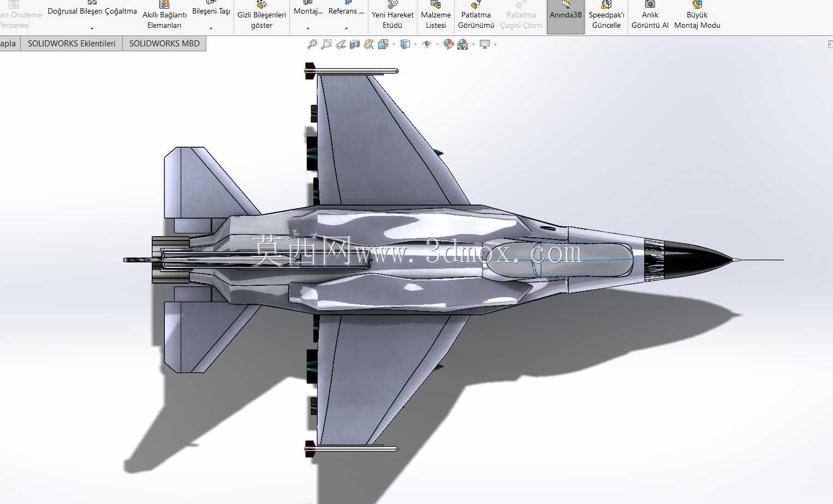833x504 pixels.
Task: Select the aircraft's engine exhaust nozzle
Action: click(x=170, y=260)
